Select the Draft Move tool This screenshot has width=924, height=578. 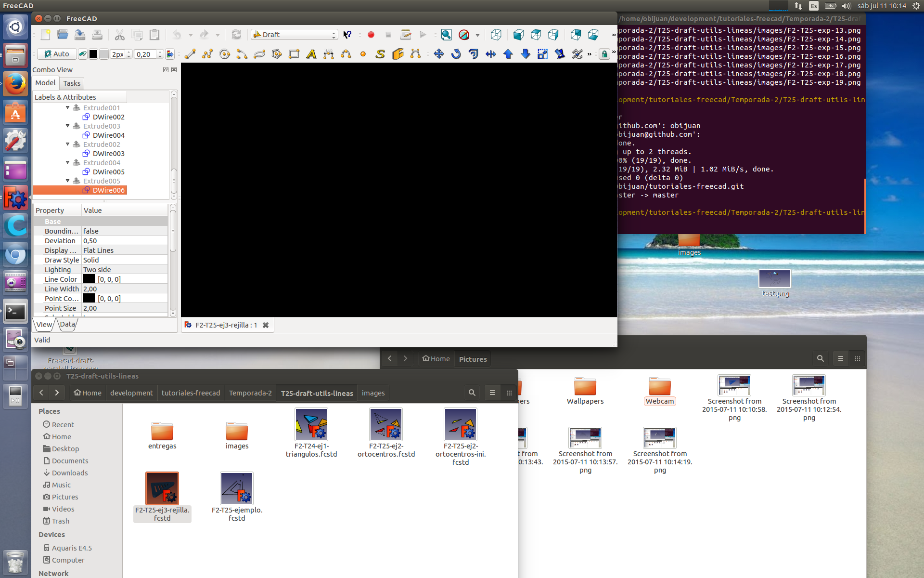(x=438, y=54)
